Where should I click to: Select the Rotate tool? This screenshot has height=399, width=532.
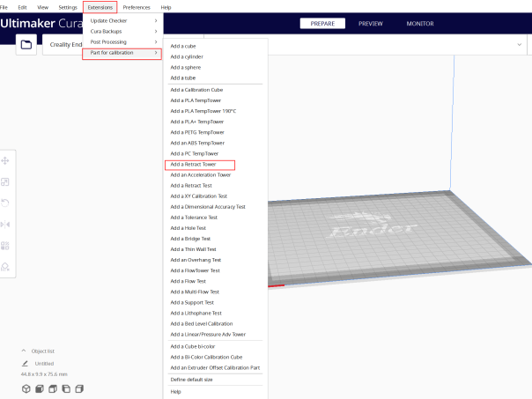5,203
